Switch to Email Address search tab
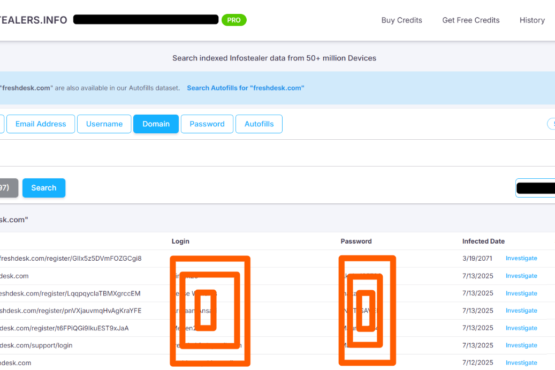The width and height of the screenshot is (555, 370). point(41,124)
